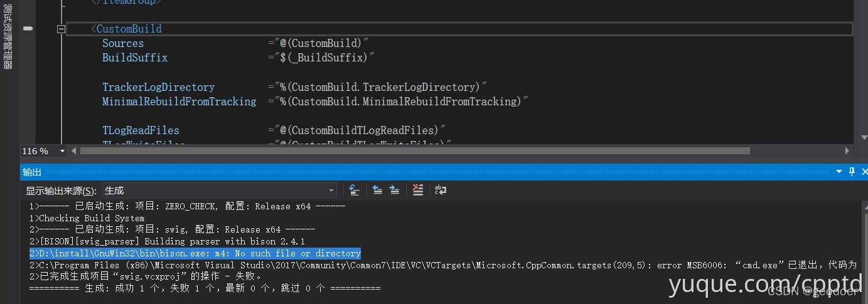Click the breakpoint marker in editor margin
This screenshot has height=304, width=868.
pyautogui.click(x=27, y=29)
